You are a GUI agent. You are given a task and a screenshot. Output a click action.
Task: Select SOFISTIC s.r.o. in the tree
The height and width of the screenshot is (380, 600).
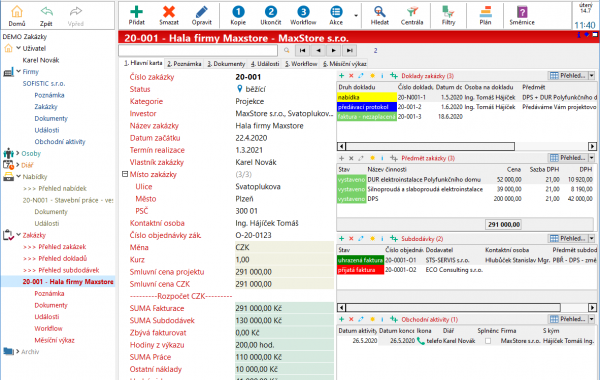[x=44, y=83]
